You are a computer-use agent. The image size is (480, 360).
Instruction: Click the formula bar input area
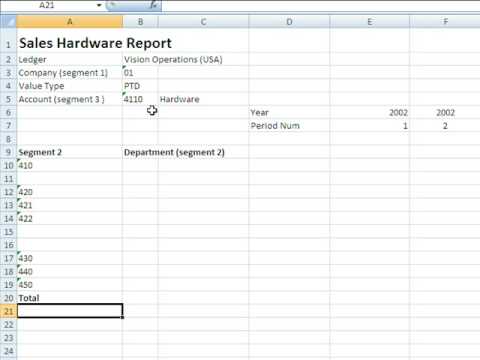[x=321, y=5]
